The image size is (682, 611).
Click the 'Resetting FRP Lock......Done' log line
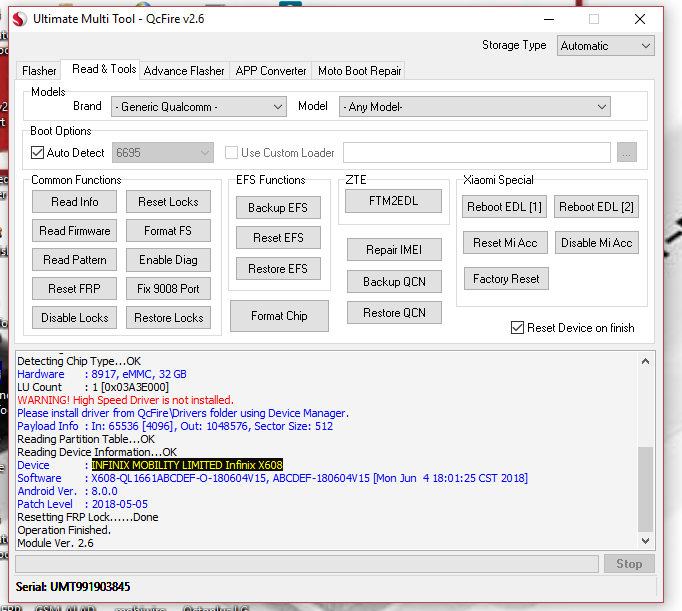click(x=87, y=517)
